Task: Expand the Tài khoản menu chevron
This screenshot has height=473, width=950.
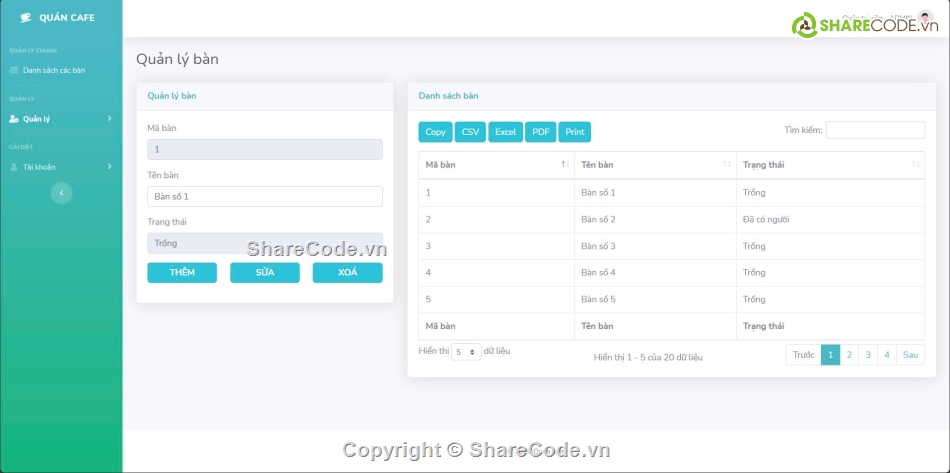Action: [x=109, y=166]
